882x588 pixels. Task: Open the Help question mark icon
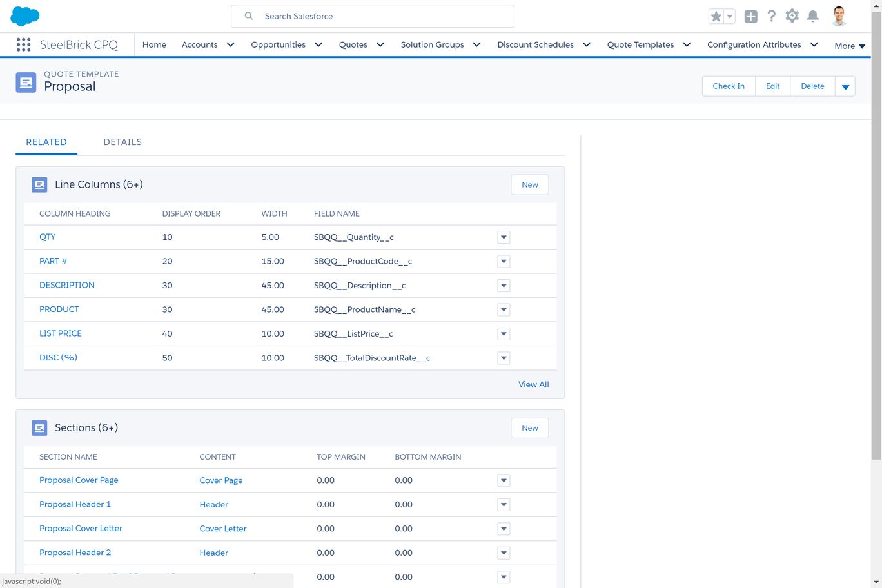tap(771, 16)
